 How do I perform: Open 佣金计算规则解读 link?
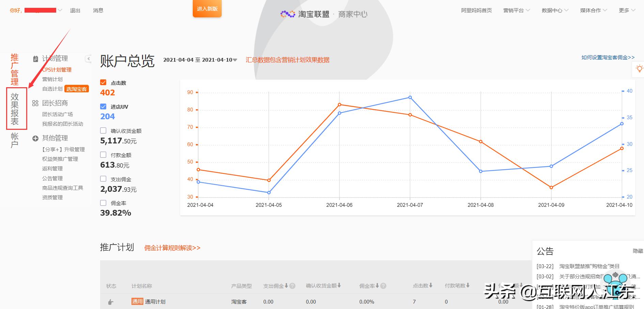pyautogui.click(x=172, y=248)
